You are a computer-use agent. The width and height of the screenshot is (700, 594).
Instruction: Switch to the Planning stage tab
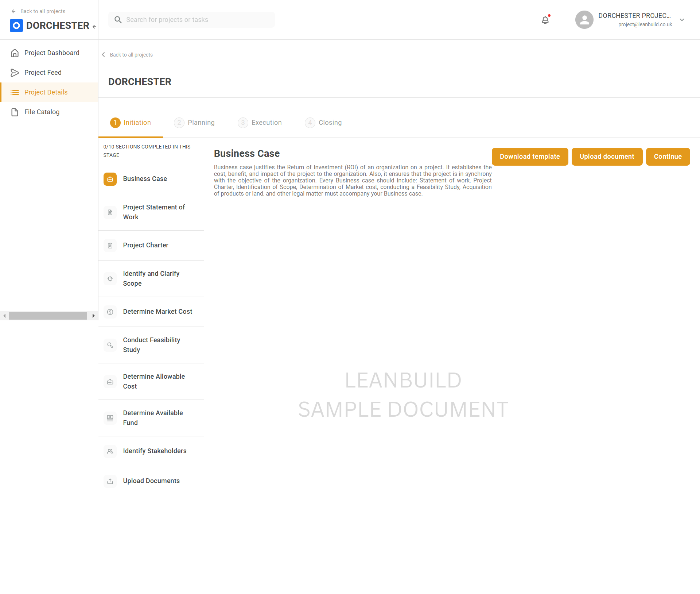(194, 123)
